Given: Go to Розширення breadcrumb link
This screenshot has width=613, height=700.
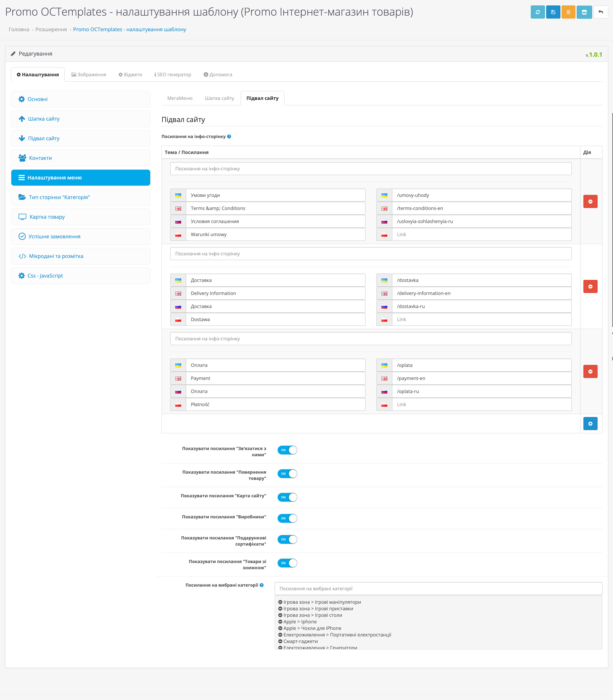Looking at the screenshot, I should tap(51, 29).
